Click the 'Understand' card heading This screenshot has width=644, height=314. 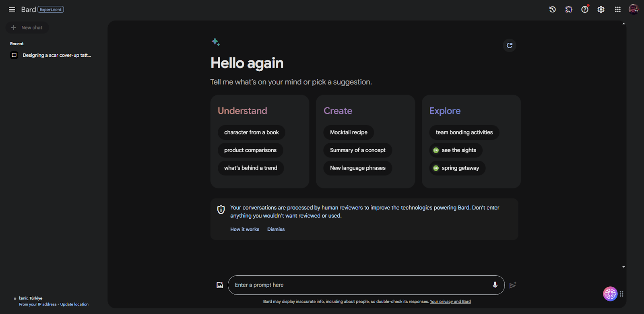coord(242,111)
